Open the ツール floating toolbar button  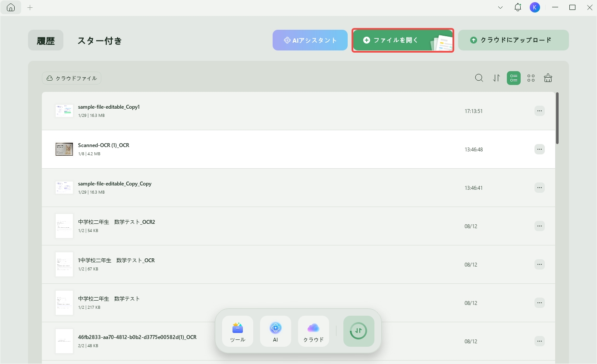click(238, 331)
